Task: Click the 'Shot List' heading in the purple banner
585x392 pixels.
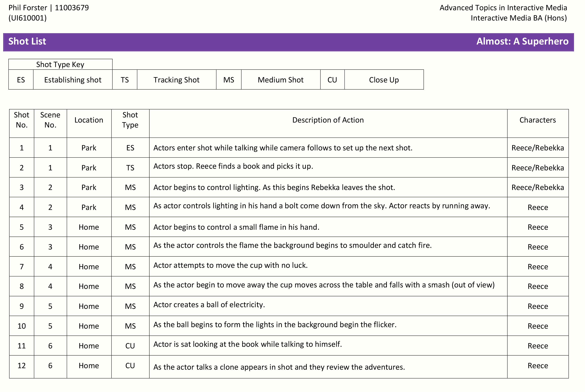Action: (27, 42)
